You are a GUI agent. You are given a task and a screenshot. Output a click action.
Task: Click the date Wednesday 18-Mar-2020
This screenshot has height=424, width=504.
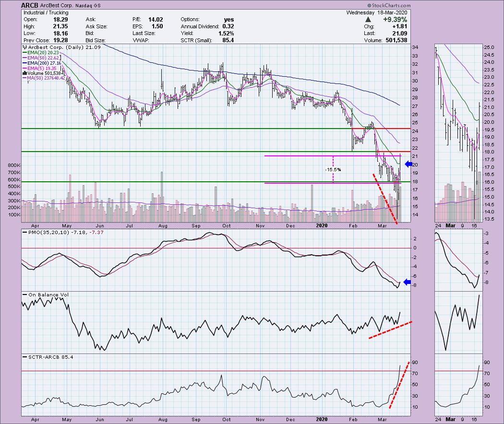377,12
